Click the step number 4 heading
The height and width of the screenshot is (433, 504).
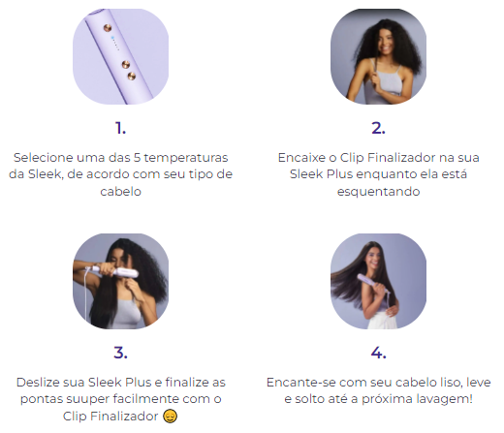378,353
